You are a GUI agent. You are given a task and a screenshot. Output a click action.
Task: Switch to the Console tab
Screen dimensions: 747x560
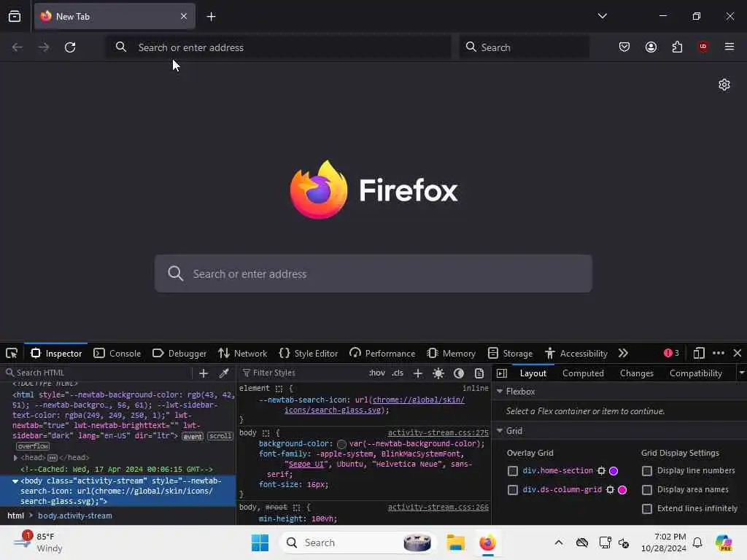pyautogui.click(x=117, y=354)
